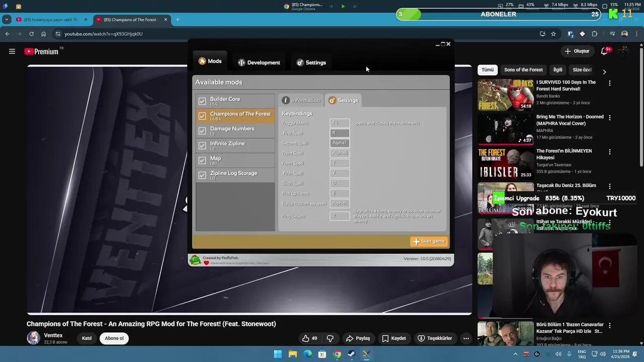The width and height of the screenshot is (644, 362).
Task: Open Steam from the taskbar
Action: click(352, 354)
